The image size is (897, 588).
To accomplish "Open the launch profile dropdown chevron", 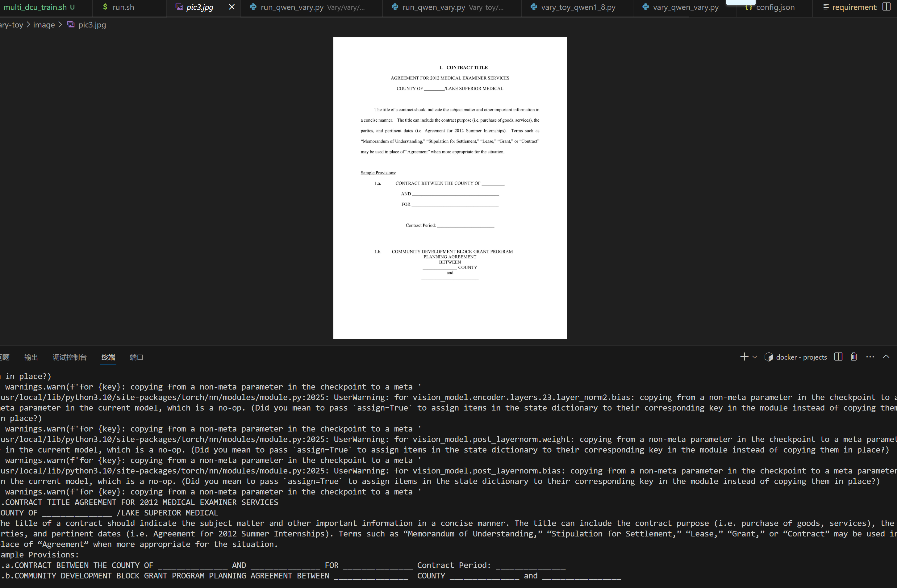I will [754, 357].
